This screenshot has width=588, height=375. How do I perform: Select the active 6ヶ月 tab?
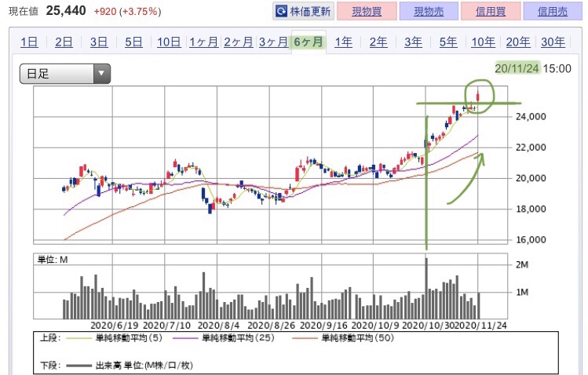309,42
